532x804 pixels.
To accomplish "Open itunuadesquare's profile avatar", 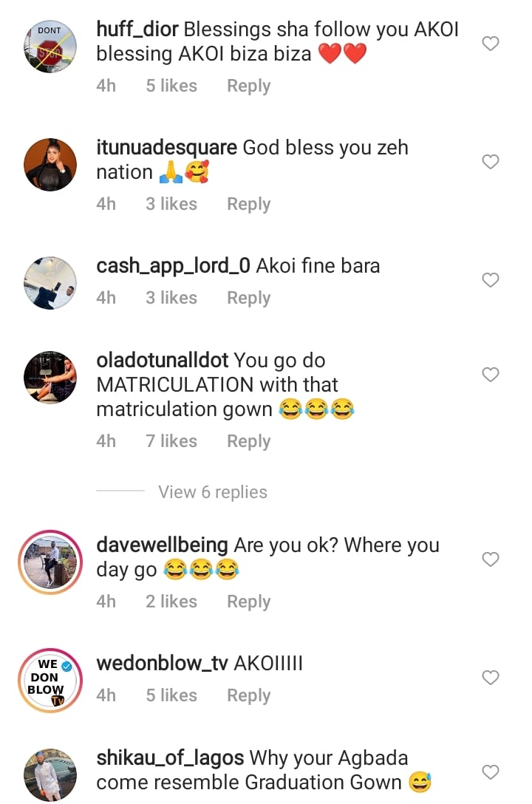I will pos(50,164).
